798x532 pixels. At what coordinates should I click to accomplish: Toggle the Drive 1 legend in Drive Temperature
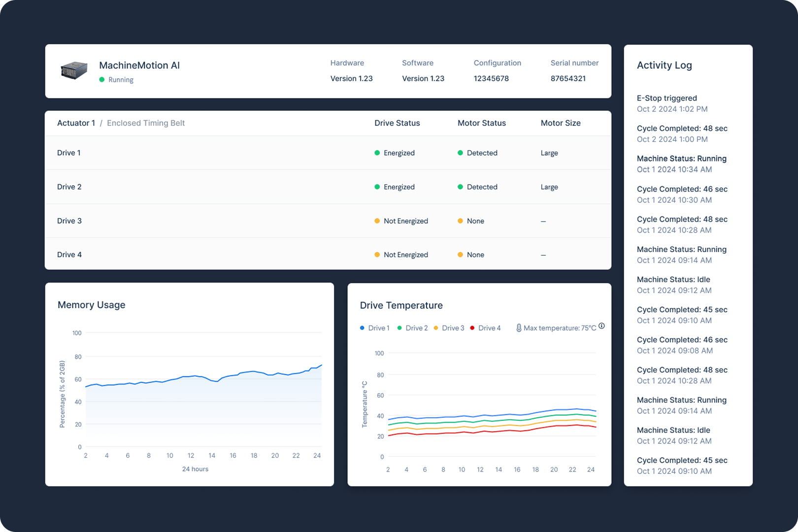click(374, 328)
